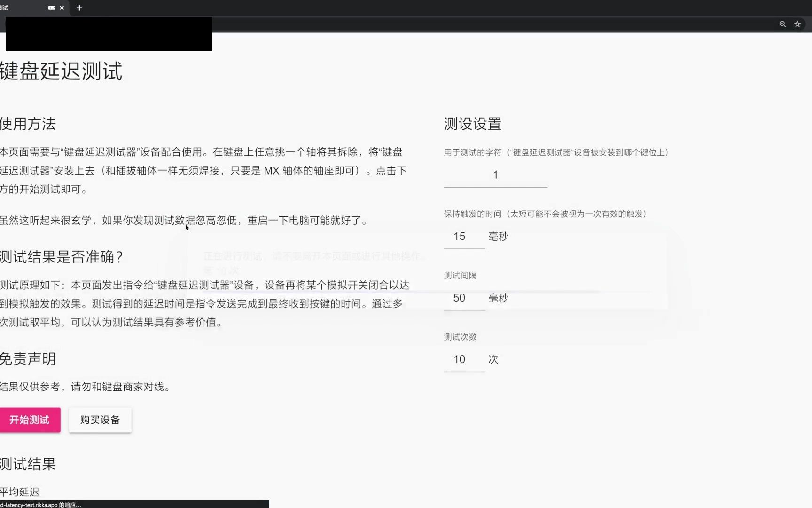Click the 键盘延迟测试 page heading
Viewport: 812px width, 508px height.
click(61, 71)
